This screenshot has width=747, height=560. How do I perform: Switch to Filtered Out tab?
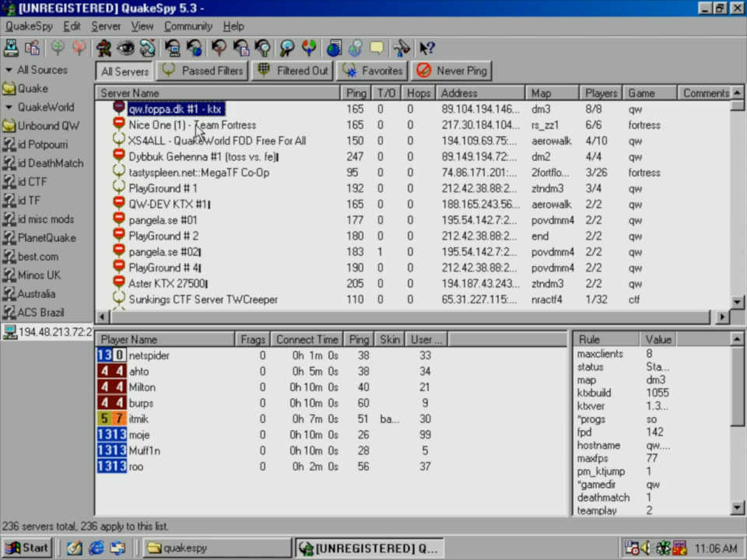tap(293, 71)
